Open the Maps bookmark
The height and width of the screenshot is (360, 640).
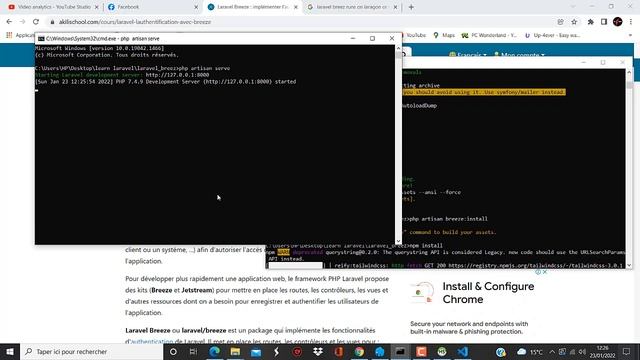444,36
